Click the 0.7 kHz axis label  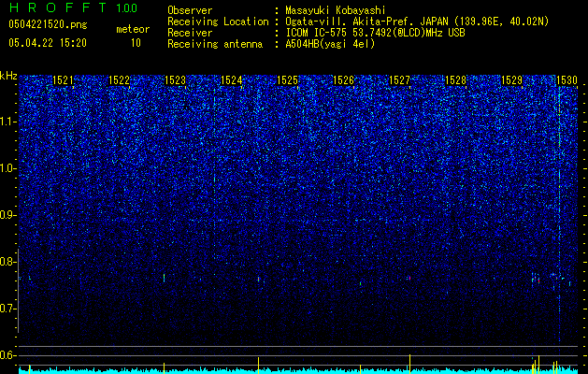click(7, 309)
